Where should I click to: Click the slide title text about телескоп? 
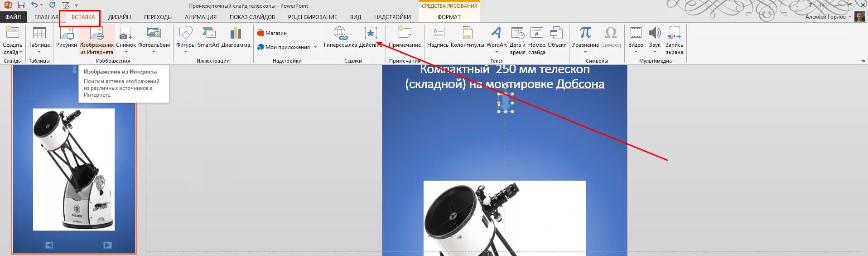[x=505, y=77]
